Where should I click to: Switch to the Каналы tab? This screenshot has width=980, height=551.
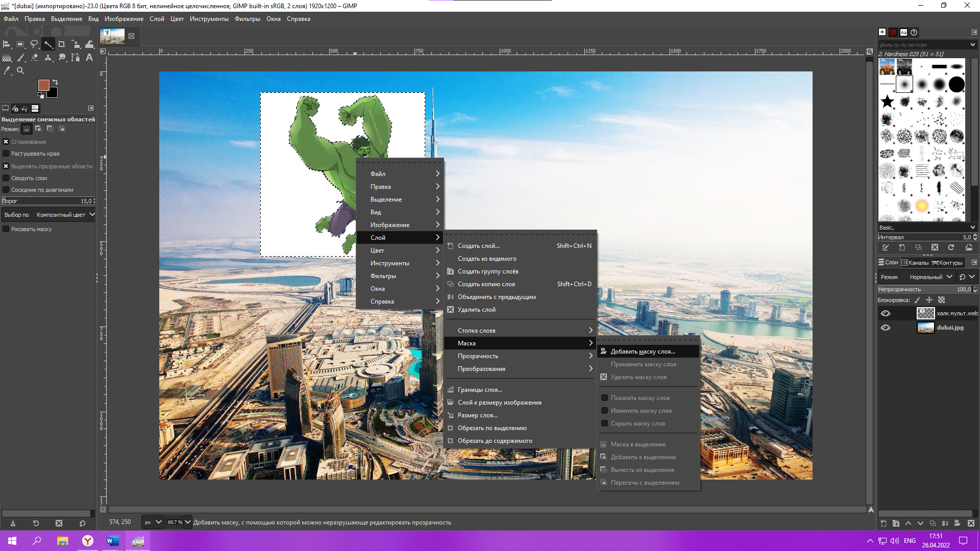(x=915, y=263)
